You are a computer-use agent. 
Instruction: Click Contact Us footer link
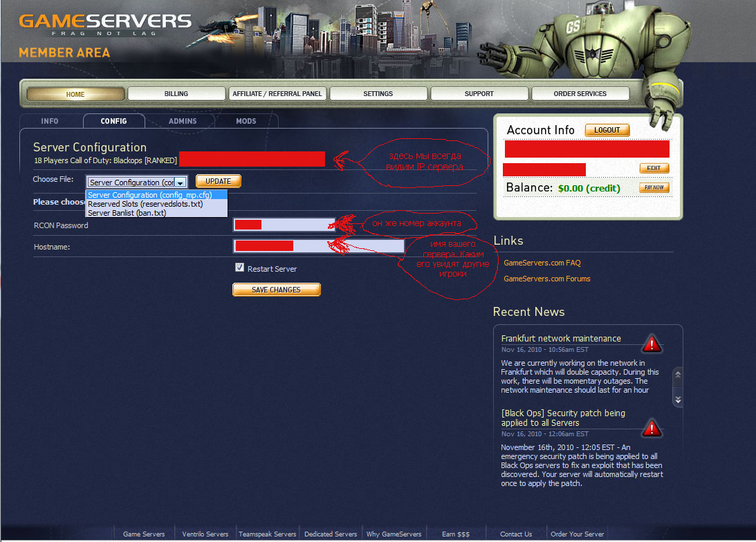click(516, 534)
